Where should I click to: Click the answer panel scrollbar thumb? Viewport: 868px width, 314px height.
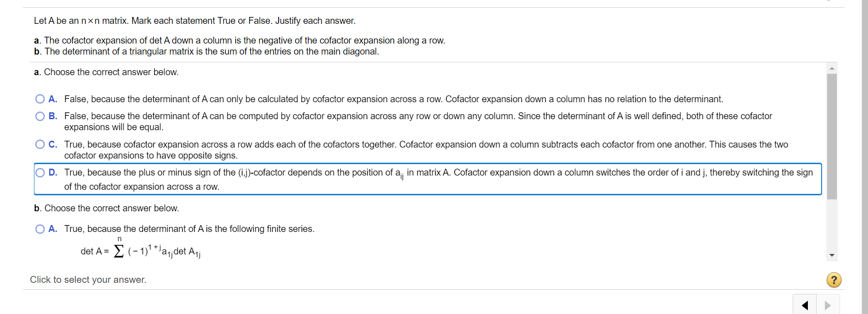(832, 137)
